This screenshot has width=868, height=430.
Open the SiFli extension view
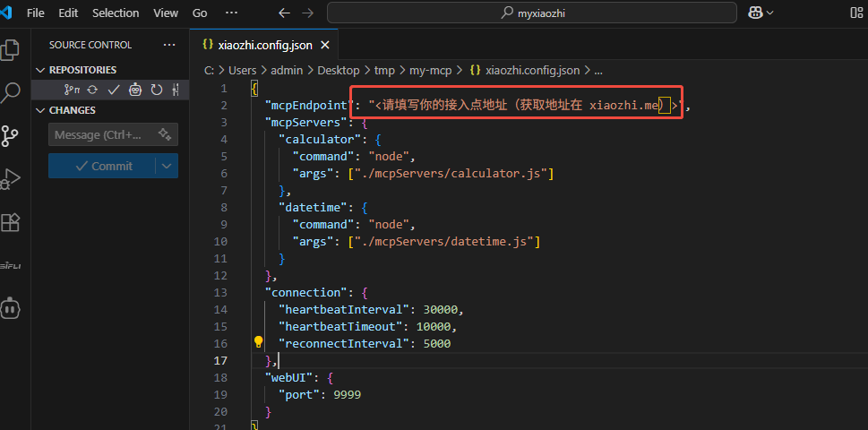(10, 265)
